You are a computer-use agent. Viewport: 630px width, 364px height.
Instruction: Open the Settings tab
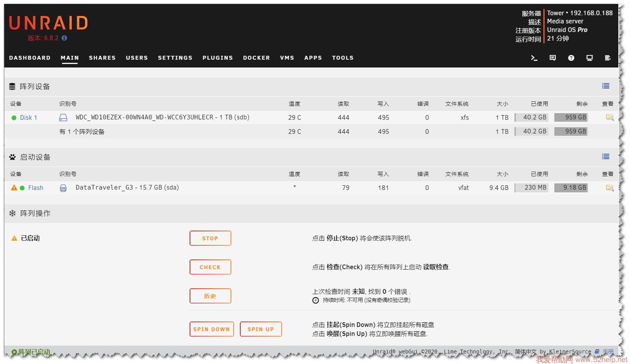pos(175,58)
